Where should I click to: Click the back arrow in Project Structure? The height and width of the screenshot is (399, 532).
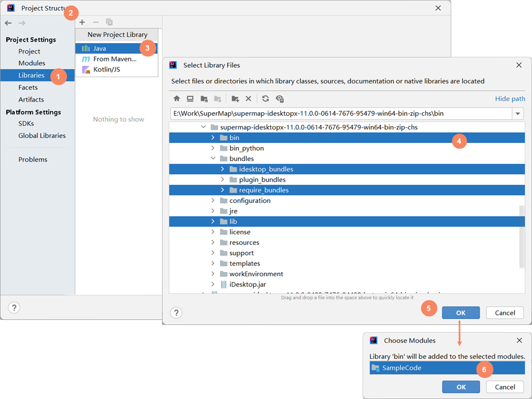(x=8, y=23)
